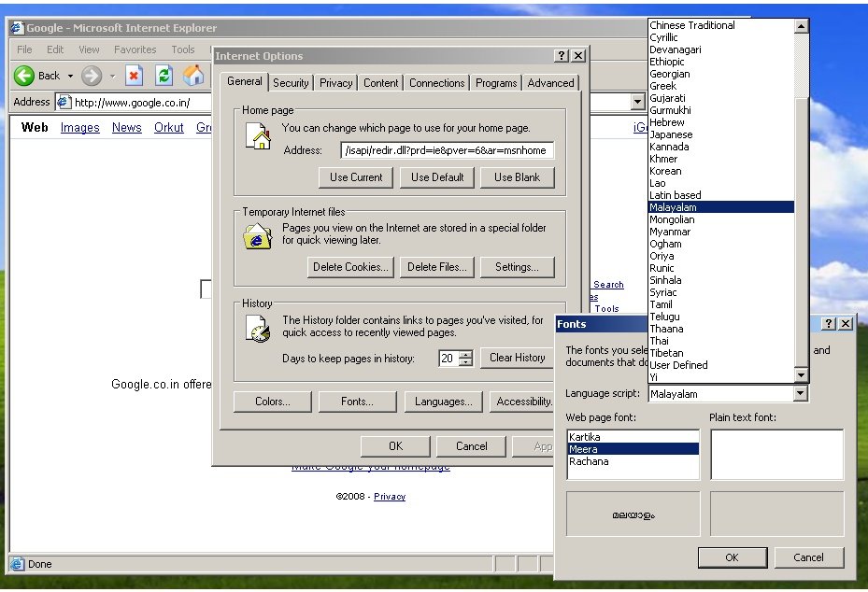This screenshot has width=868, height=592.
Task: Click the Use Blank button
Action: [517, 177]
